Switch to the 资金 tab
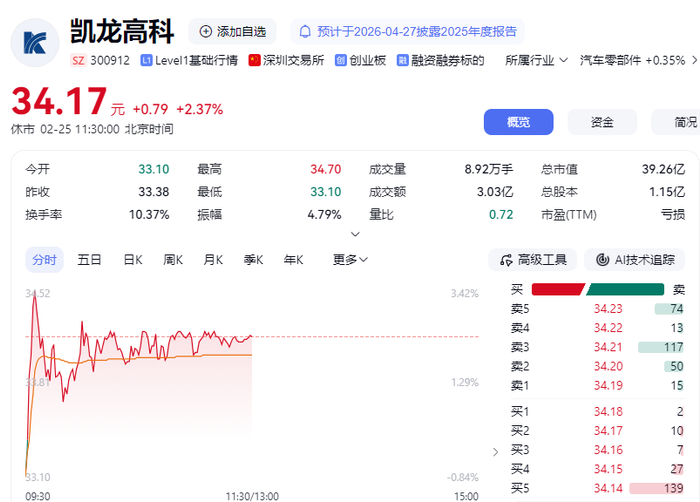Image resolution: width=700 pixels, height=502 pixels. [x=602, y=122]
